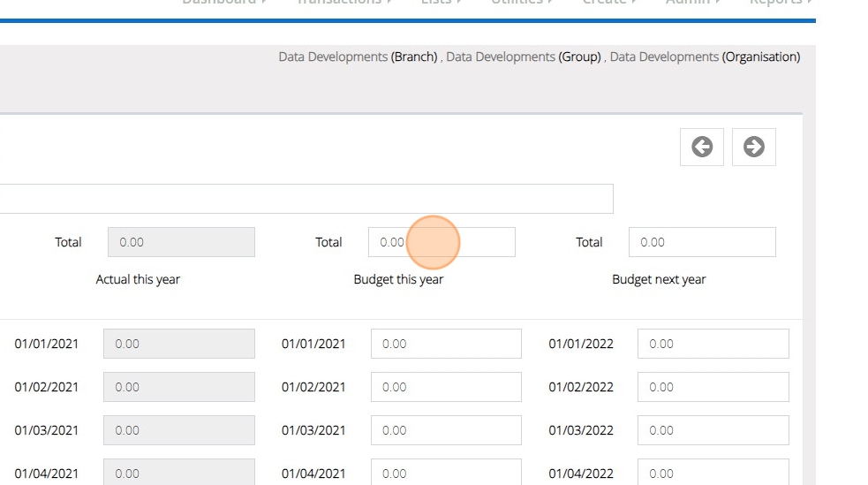Screen dimensions: 868x485
Task: Click the 01/02/2022 date label
Action: pos(581,387)
